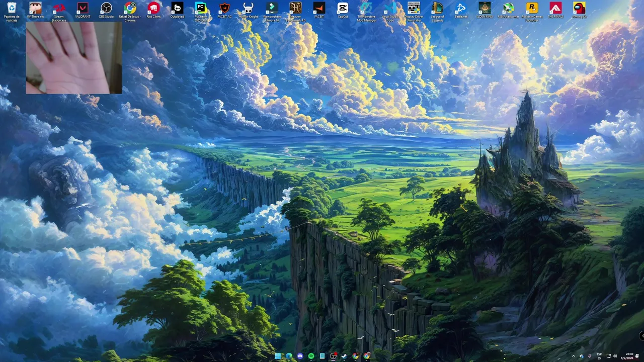Select Rafael De Jesus Chrome desktop shortcut
Viewport: 644px width, 362px height.
[x=130, y=12]
